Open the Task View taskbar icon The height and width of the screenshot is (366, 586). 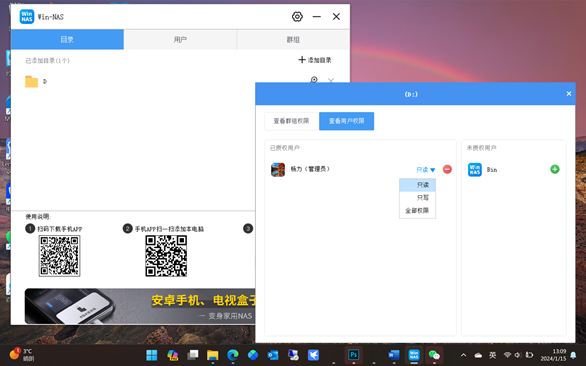pyautogui.click(x=193, y=355)
